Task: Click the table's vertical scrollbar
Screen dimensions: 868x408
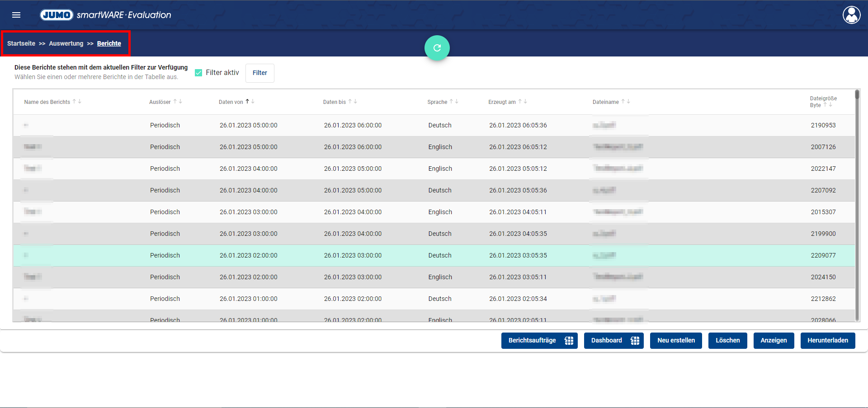Action: pyautogui.click(x=857, y=206)
